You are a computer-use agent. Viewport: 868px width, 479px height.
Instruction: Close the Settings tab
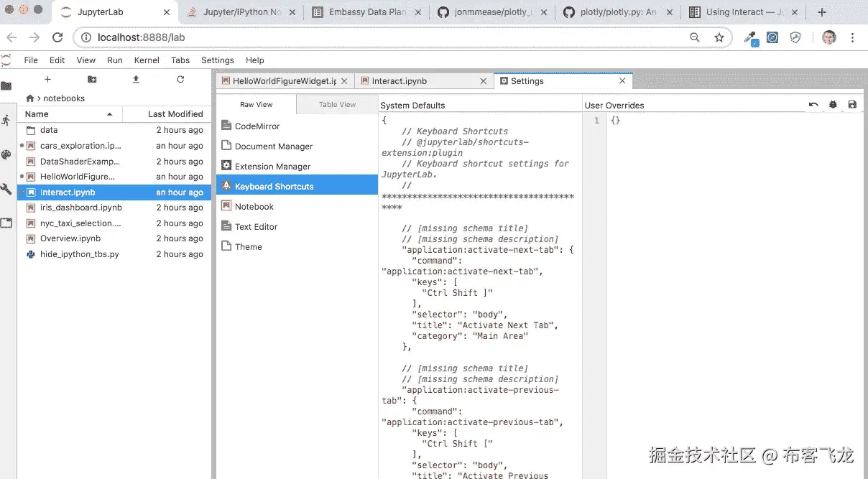click(x=623, y=81)
